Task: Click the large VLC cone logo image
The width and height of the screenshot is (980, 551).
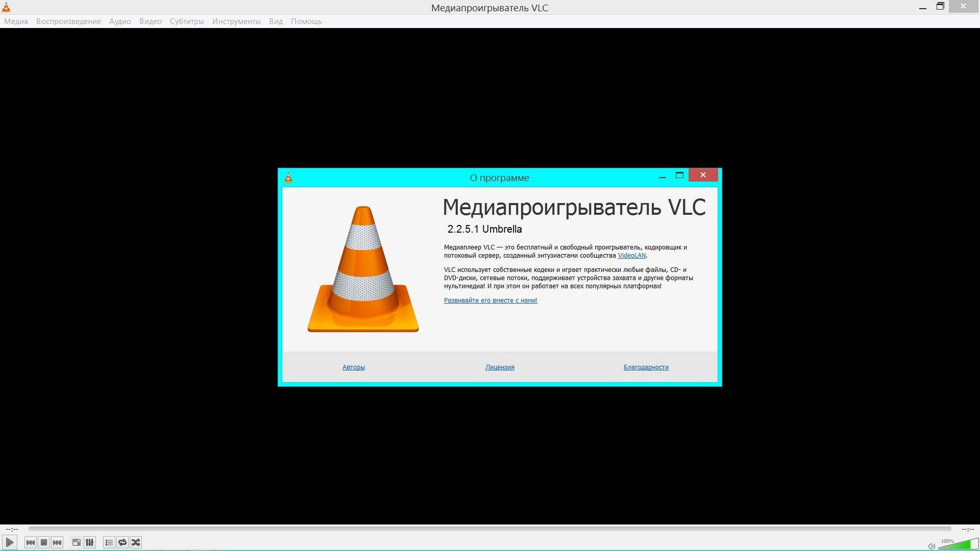Action: pos(363,269)
